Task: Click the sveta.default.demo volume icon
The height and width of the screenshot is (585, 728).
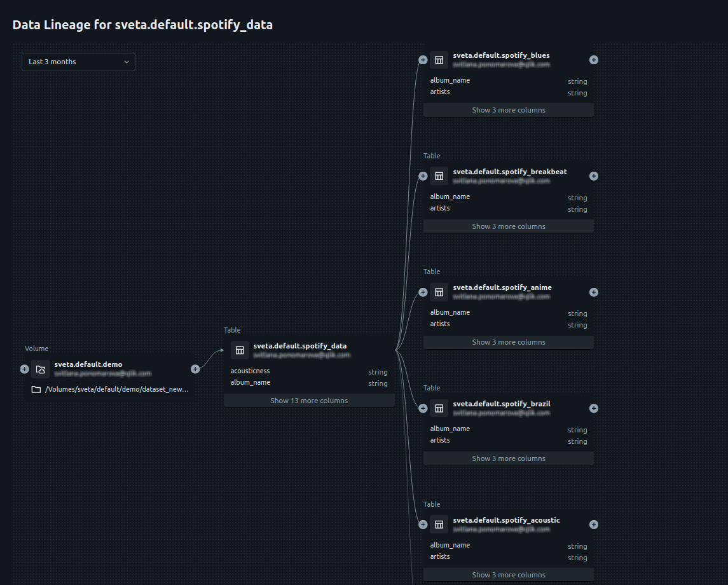Action: click(x=41, y=369)
